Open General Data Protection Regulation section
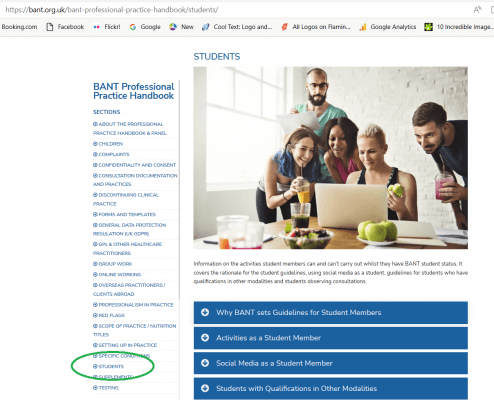 coord(129,229)
